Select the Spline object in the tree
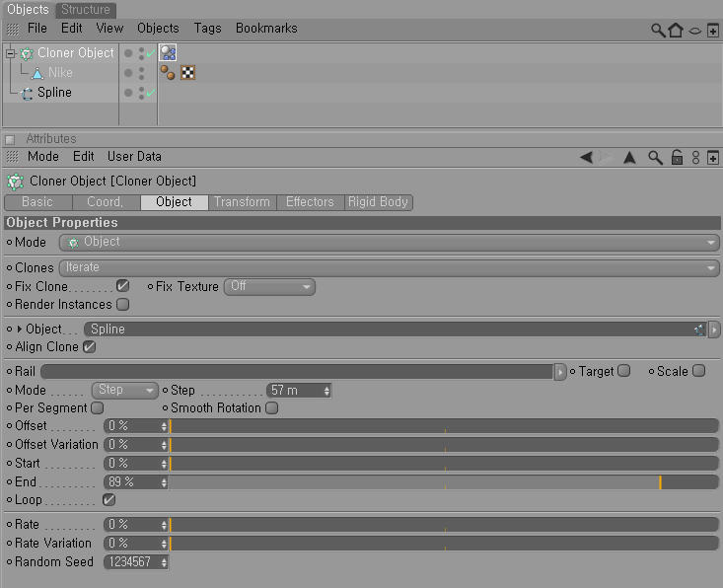 click(54, 93)
